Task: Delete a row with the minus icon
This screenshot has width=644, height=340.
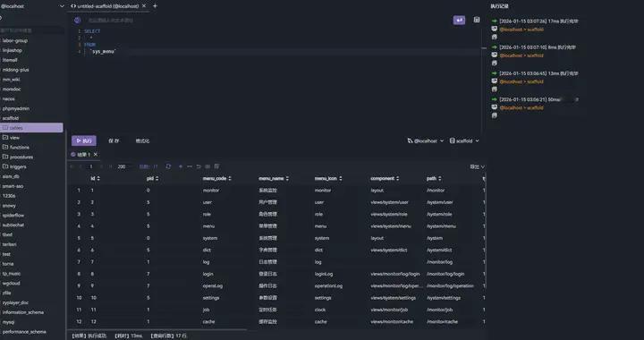Action: tap(190, 166)
